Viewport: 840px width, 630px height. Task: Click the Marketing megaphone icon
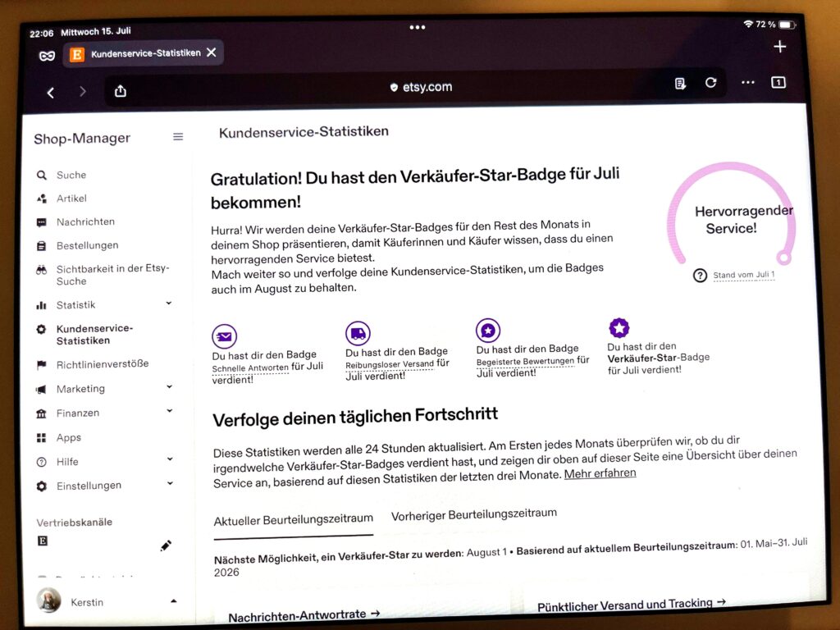click(41, 390)
